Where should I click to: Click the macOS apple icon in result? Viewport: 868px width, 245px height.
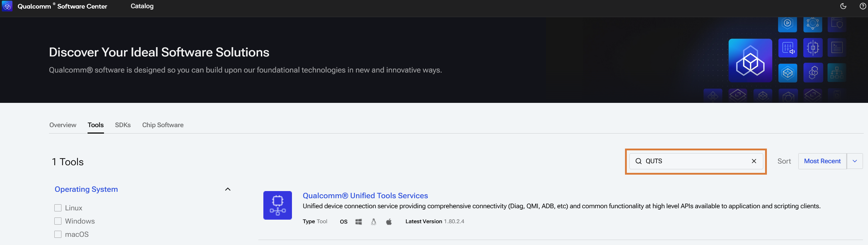tap(389, 222)
